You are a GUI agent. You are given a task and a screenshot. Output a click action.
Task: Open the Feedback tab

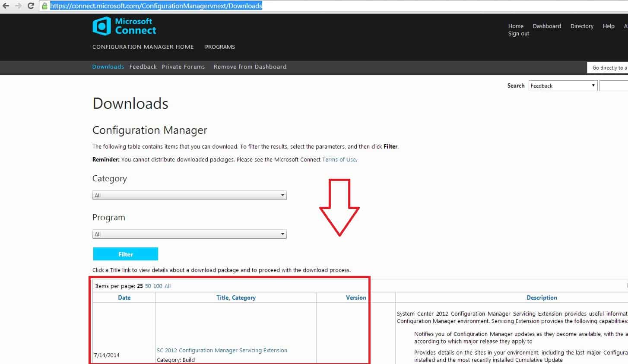point(143,66)
